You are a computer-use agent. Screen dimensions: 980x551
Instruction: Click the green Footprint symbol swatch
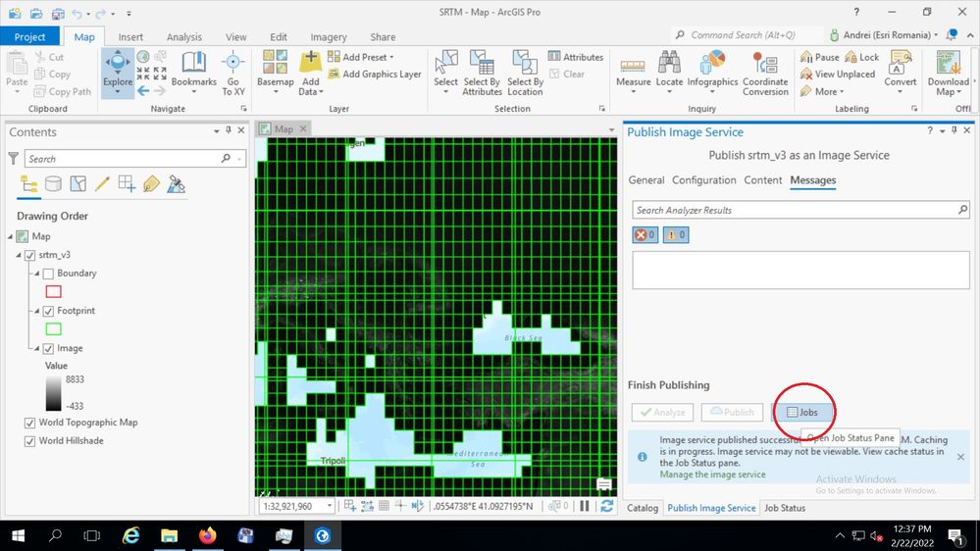pyautogui.click(x=54, y=329)
